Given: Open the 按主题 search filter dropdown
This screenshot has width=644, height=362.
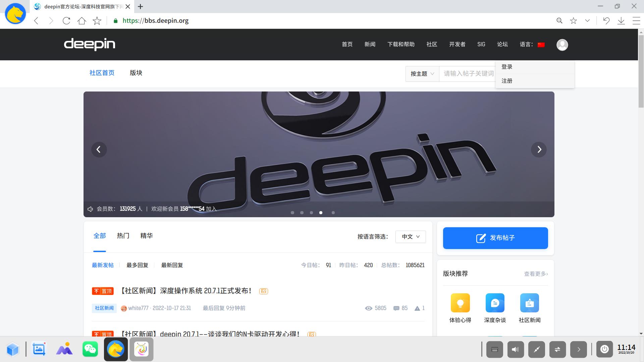Looking at the screenshot, I should pyautogui.click(x=422, y=73).
